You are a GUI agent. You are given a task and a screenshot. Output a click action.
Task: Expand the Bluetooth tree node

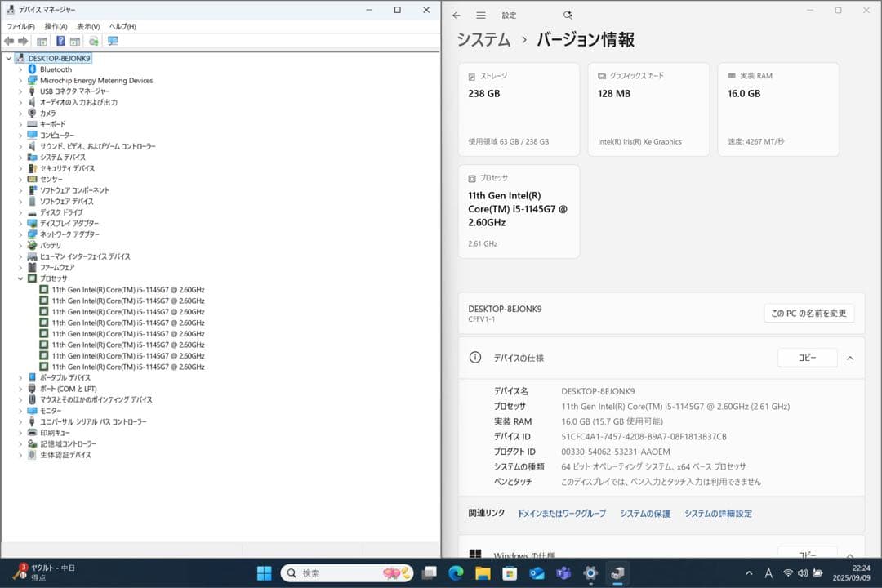click(20, 69)
